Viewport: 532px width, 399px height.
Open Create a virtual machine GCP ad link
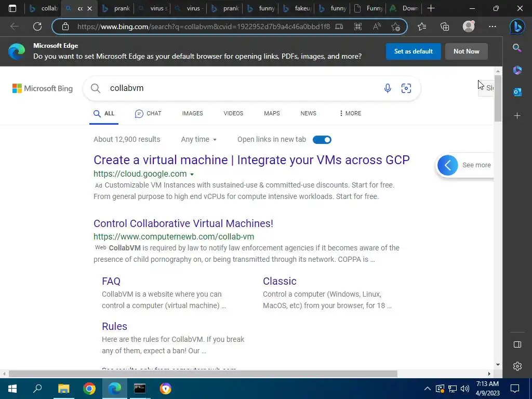click(x=251, y=160)
